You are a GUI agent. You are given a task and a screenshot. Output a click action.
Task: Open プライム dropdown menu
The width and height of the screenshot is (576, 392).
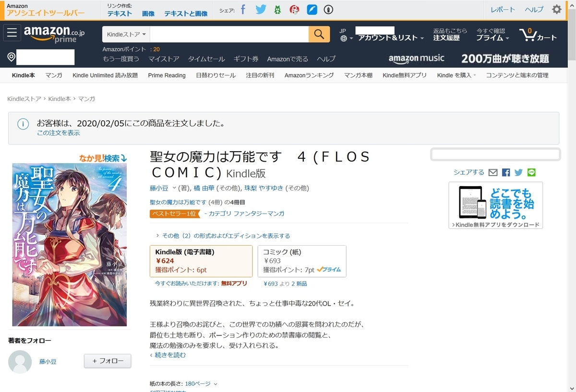pyautogui.click(x=493, y=35)
